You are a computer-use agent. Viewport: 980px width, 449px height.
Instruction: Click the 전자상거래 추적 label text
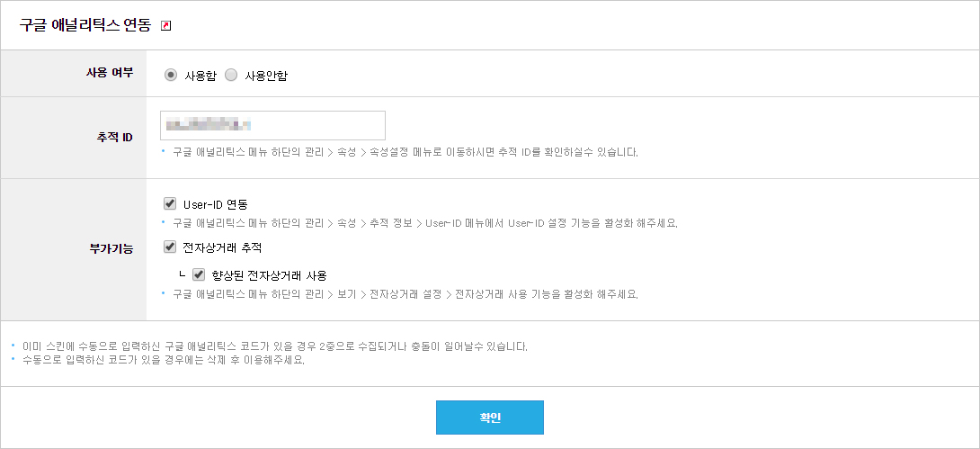click(x=221, y=247)
